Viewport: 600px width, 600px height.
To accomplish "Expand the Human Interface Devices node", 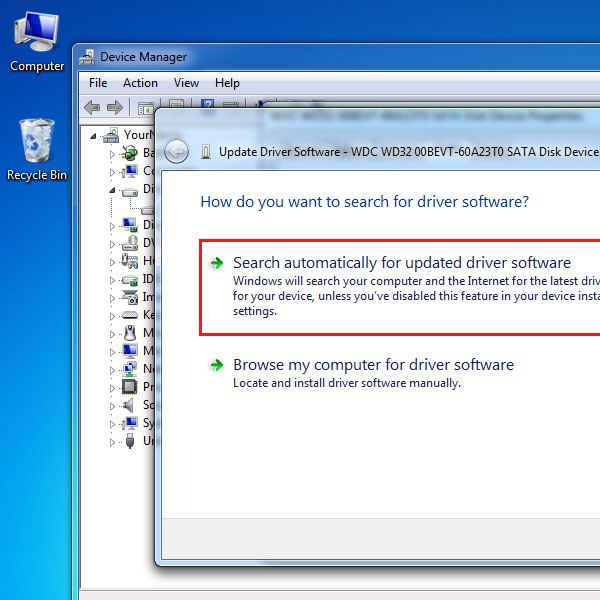I will [112, 262].
